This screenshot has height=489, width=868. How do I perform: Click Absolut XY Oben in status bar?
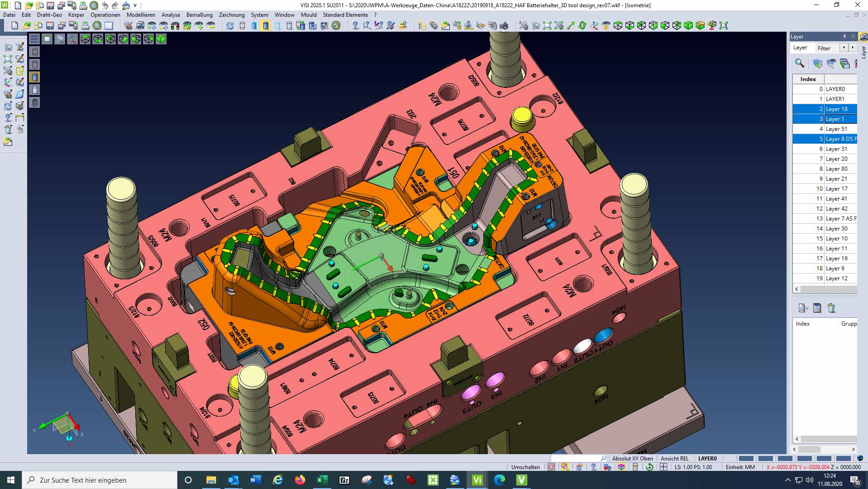tap(632, 459)
